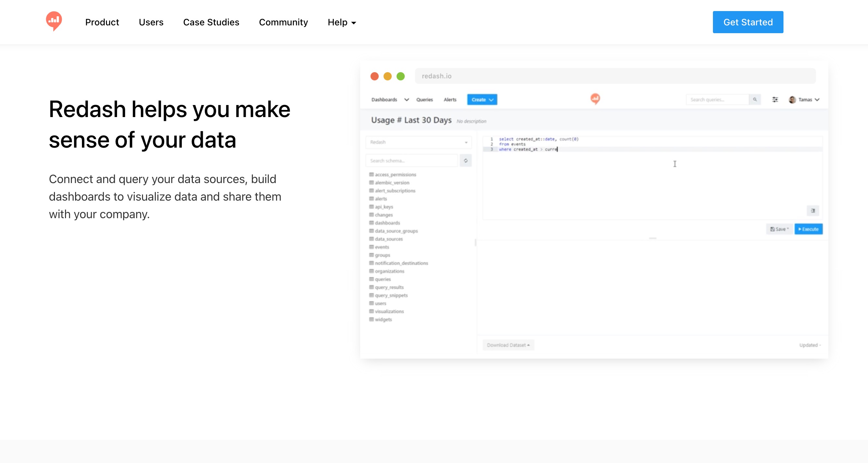
Task: Select the events table
Action: tap(382, 247)
